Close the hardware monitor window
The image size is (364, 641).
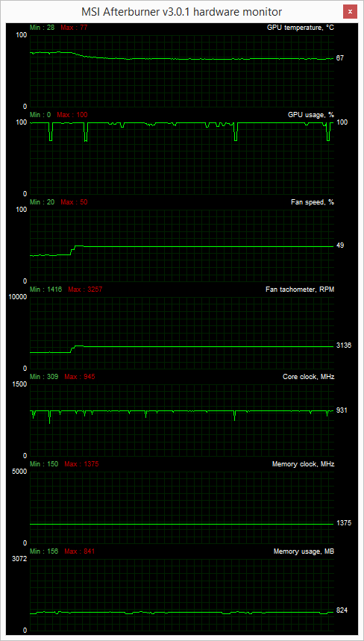click(x=350, y=11)
